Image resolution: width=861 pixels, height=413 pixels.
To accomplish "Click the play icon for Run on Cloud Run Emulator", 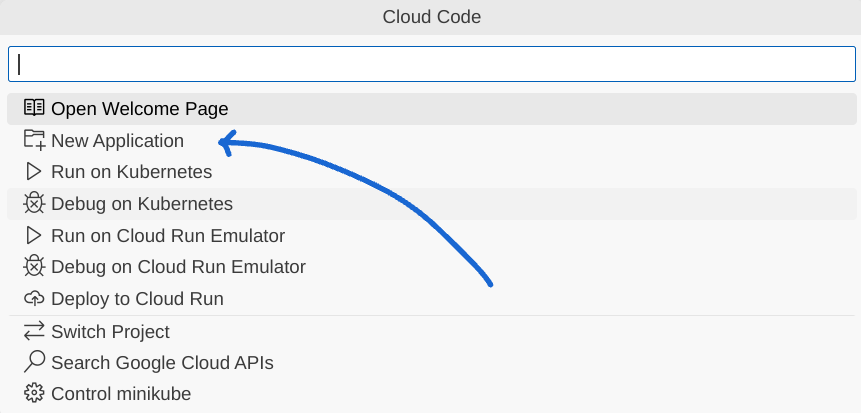I will click(x=34, y=236).
